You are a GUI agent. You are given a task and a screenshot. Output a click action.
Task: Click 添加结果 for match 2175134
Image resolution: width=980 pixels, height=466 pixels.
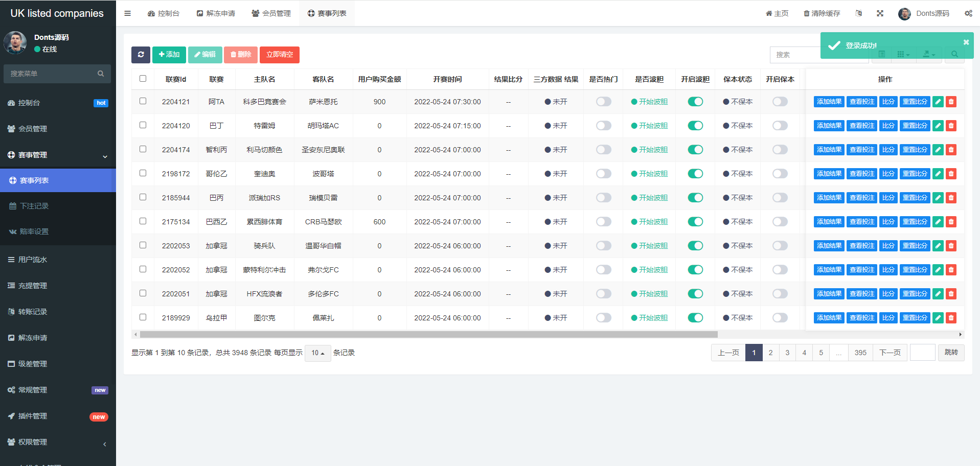(829, 222)
